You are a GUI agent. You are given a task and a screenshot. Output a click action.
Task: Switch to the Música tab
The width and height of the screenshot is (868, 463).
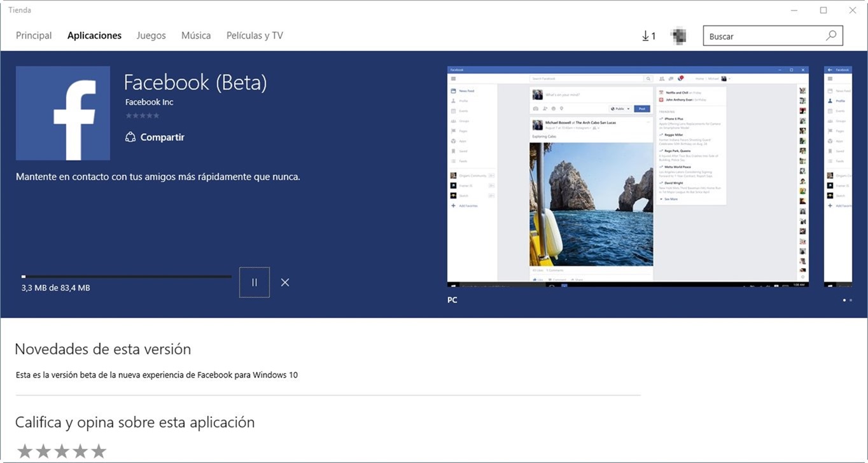[x=196, y=36]
